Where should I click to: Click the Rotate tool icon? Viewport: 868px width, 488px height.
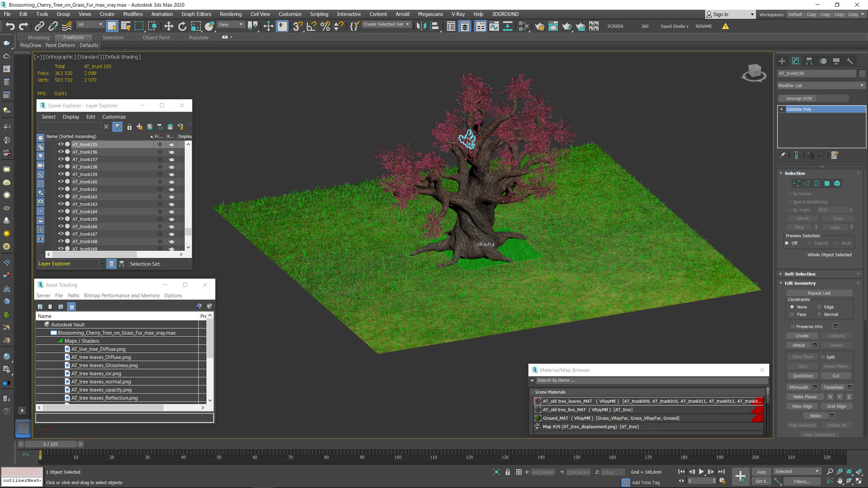[182, 26]
